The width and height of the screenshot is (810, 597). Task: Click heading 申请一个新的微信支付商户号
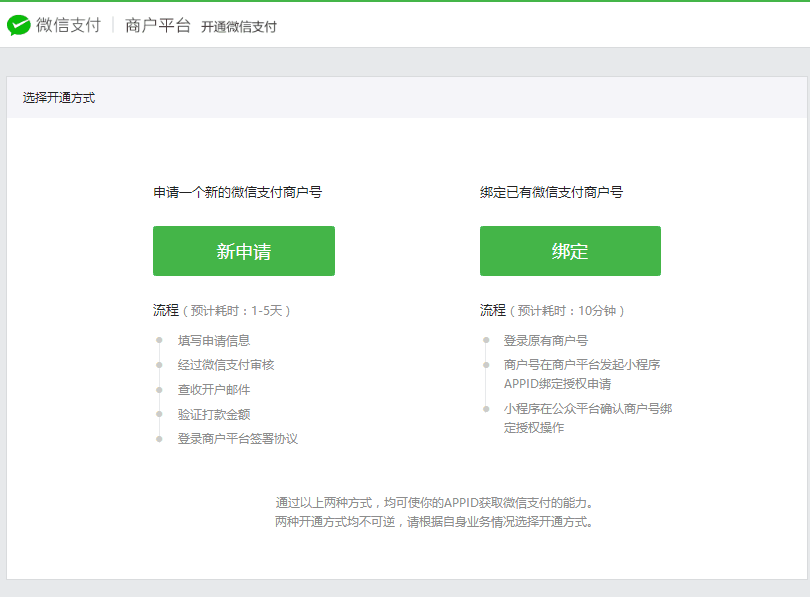pyautogui.click(x=237, y=192)
